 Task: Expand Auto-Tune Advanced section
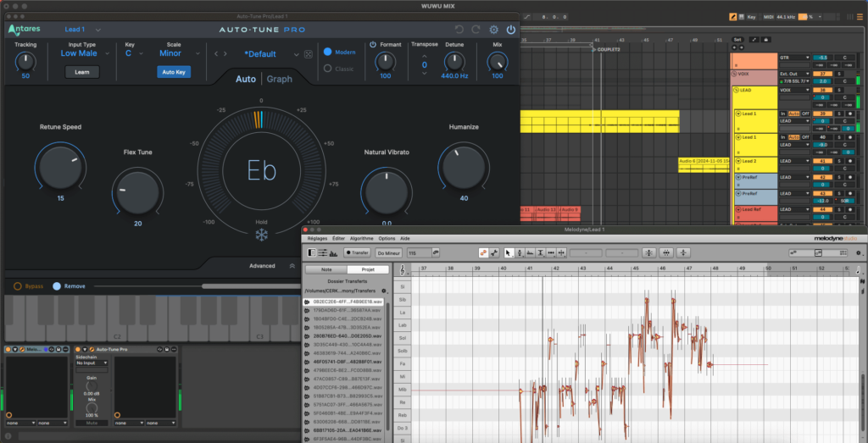271,266
